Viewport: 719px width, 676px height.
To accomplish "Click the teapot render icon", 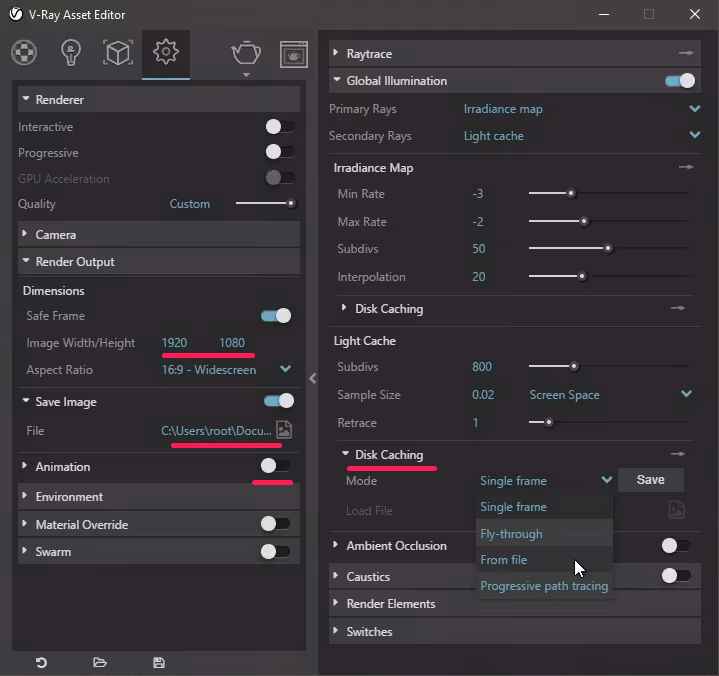I will pyautogui.click(x=246, y=52).
